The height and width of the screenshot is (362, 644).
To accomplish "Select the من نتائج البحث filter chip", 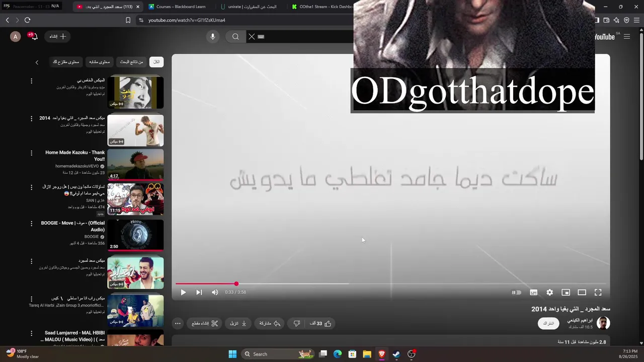I will click(x=131, y=62).
